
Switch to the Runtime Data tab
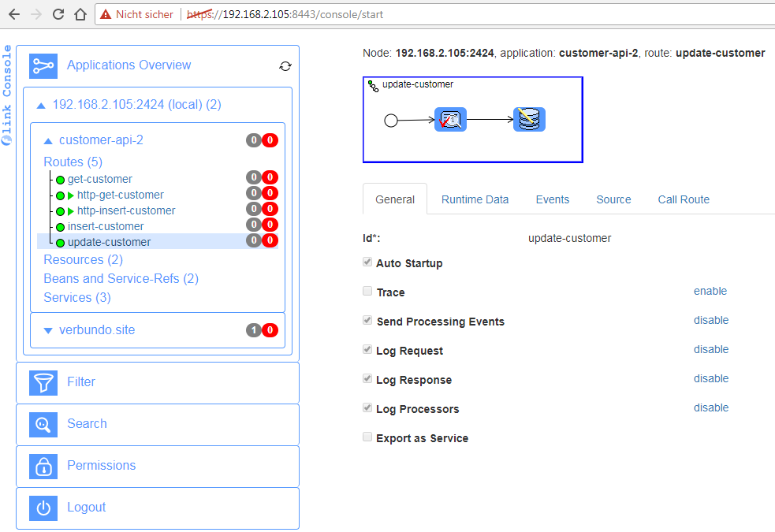(475, 199)
